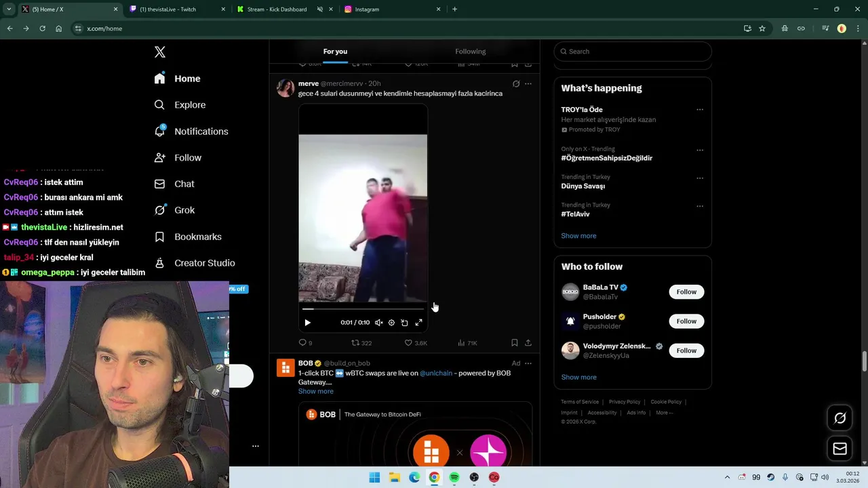
Task: Open the Terms of Service link
Action: click(580, 402)
